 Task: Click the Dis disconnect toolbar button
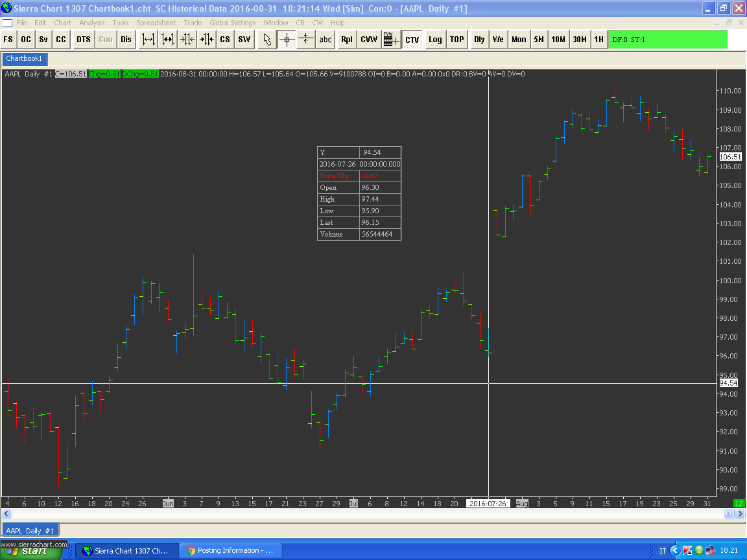coord(126,40)
